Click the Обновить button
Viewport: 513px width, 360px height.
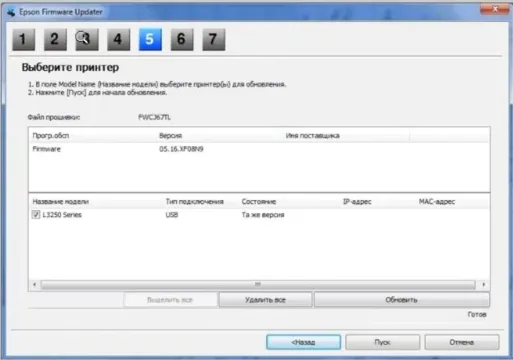402,300
